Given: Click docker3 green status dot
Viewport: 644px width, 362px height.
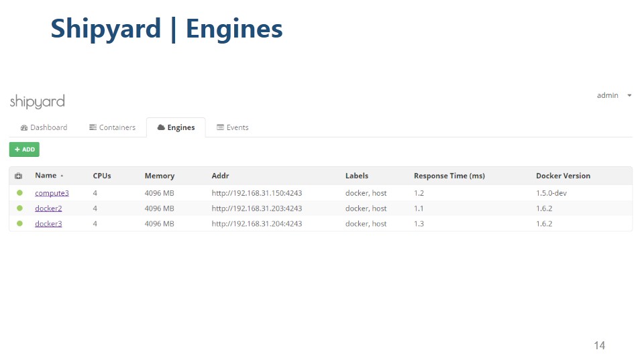Looking at the screenshot, I should (19, 223).
